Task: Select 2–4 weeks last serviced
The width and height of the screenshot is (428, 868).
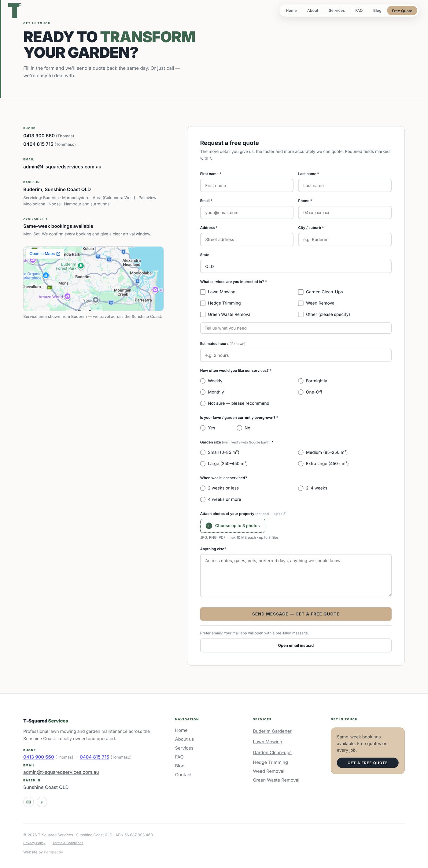Action: coord(301,488)
